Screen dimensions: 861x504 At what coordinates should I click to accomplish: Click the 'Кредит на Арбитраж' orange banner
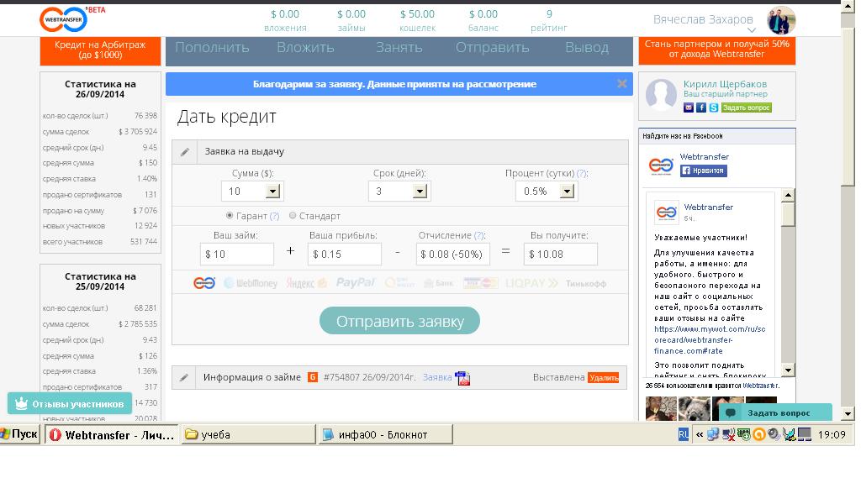(x=100, y=50)
